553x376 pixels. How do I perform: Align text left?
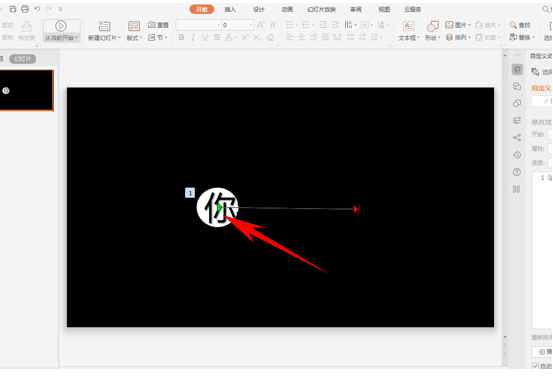(x=290, y=37)
